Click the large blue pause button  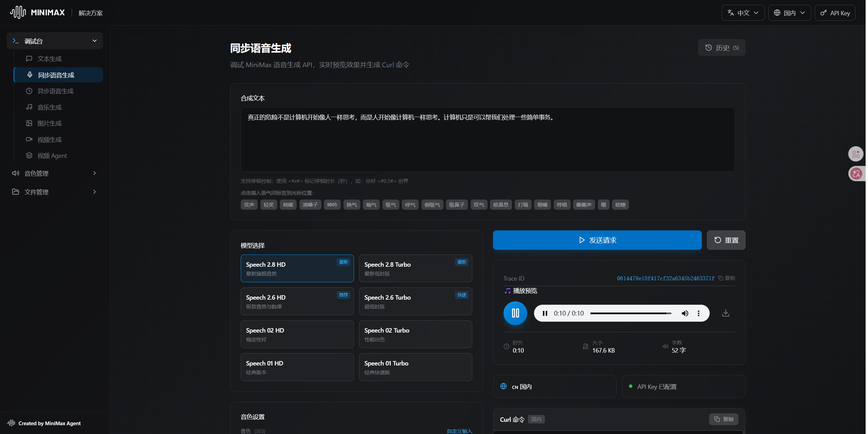point(515,313)
